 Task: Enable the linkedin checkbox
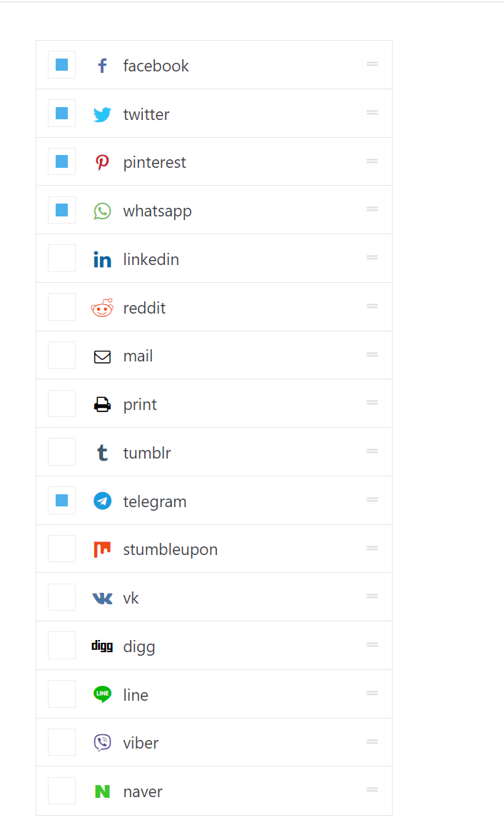pyautogui.click(x=61, y=259)
